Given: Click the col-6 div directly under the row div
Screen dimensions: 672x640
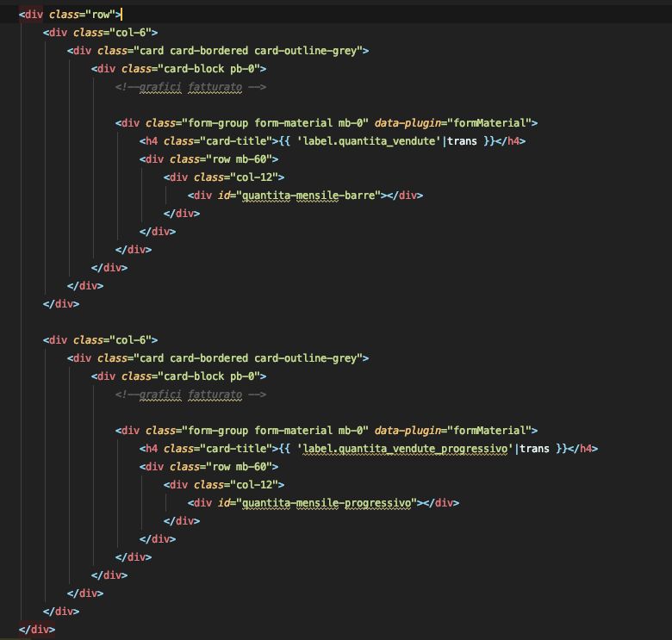Looking at the screenshot, I should click(x=100, y=33).
